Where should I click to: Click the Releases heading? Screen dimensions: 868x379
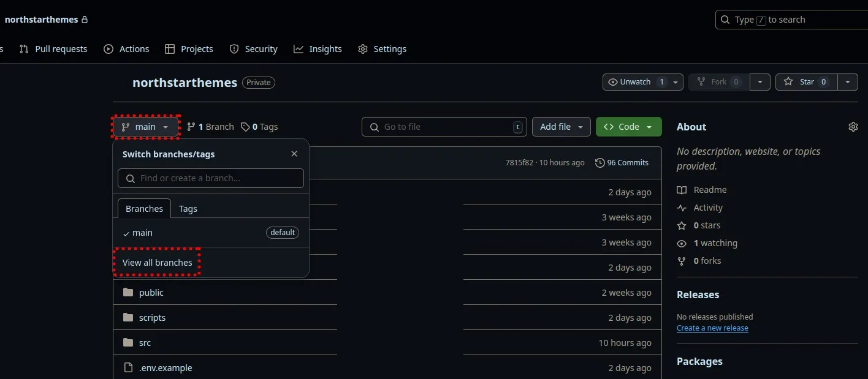698,295
